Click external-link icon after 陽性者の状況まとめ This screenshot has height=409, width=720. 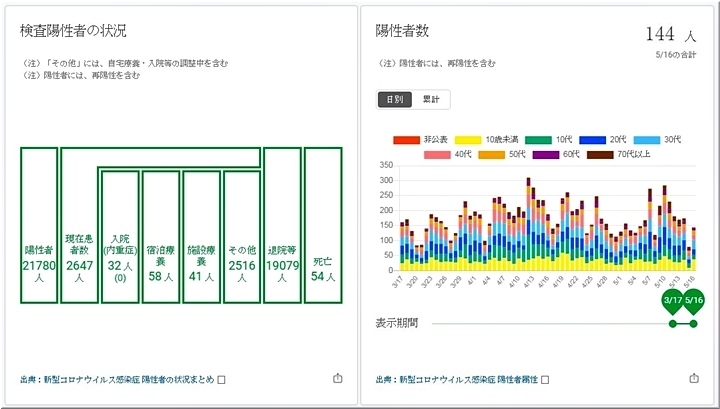(222, 380)
